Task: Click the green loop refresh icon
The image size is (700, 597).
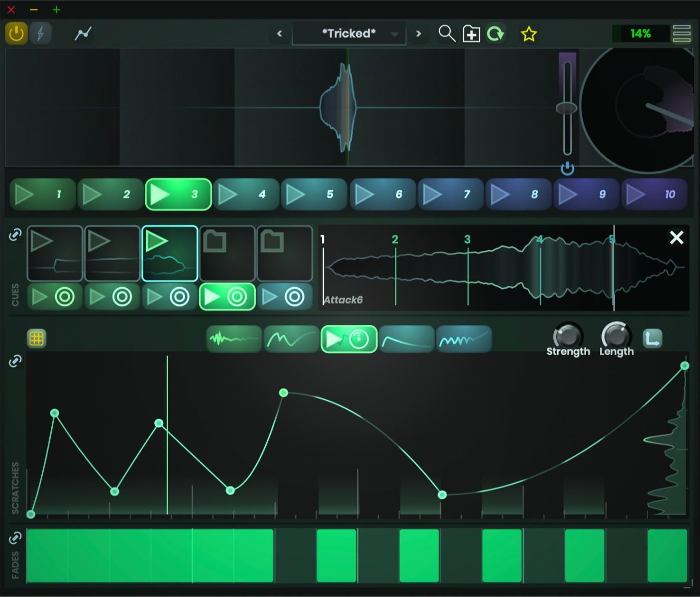Action: tap(496, 34)
